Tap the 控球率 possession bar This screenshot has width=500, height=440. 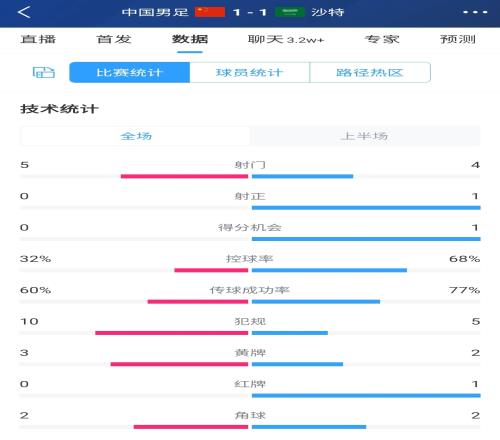click(250, 270)
